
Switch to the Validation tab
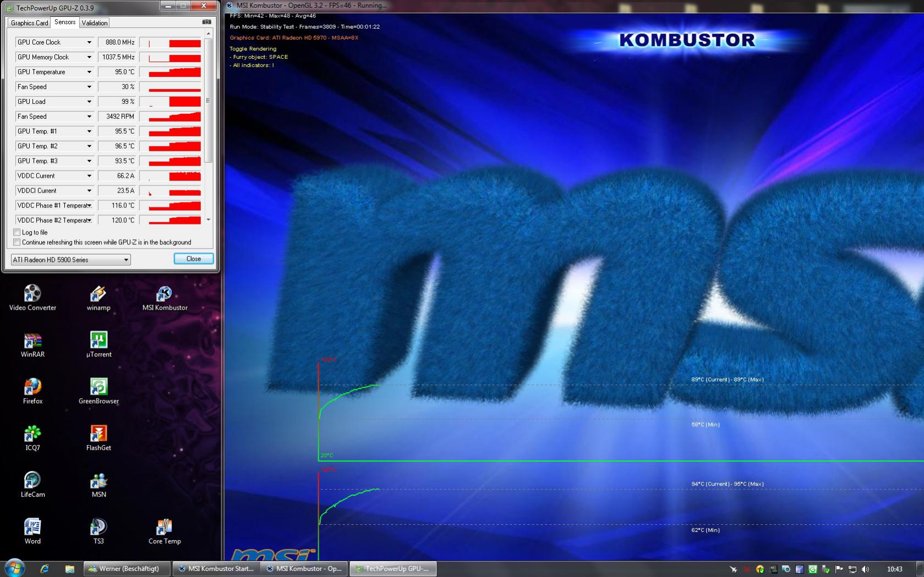(95, 23)
